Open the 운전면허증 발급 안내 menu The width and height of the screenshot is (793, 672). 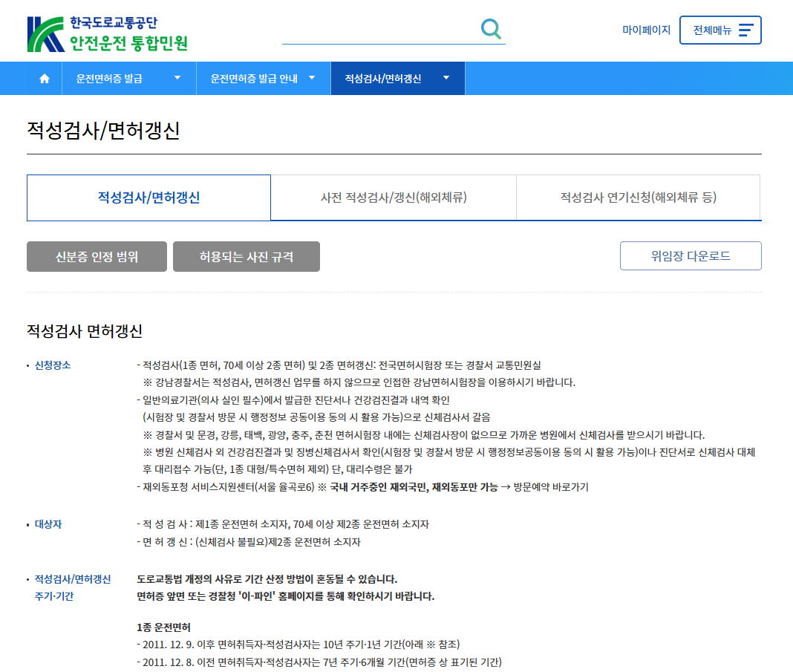[256, 78]
